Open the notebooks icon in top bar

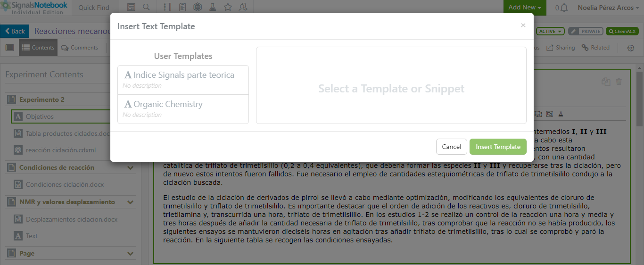167,8
